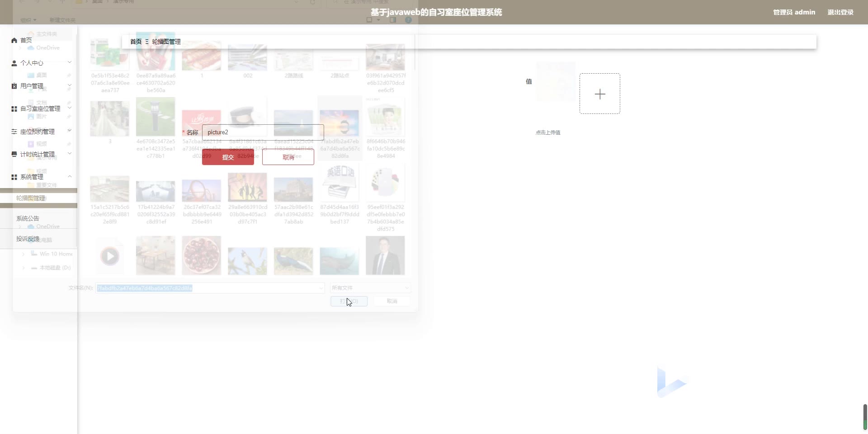Expand the 座位预约管理 chevron
This screenshot has height=434, width=868.
(x=70, y=130)
